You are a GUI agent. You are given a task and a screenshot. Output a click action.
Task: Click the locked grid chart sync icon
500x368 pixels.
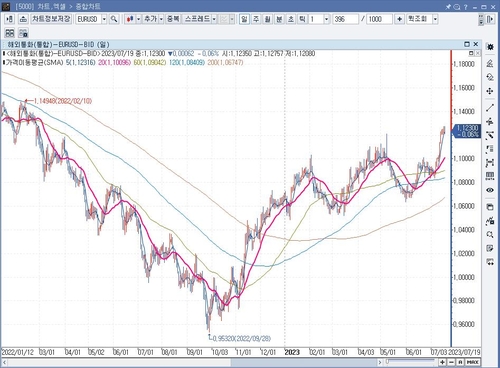click(x=23, y=33)
